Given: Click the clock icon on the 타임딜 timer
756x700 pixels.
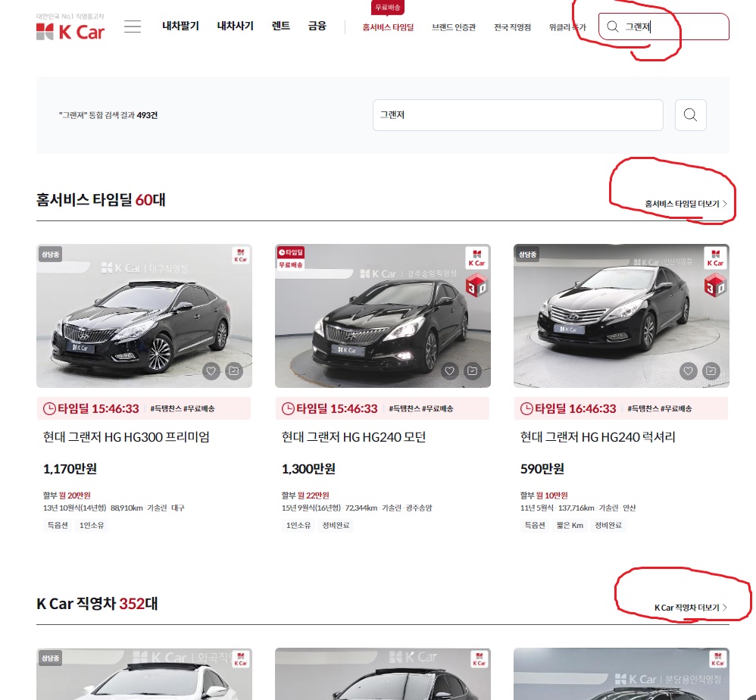Looking at the screenshot, I should coord(50,408).
